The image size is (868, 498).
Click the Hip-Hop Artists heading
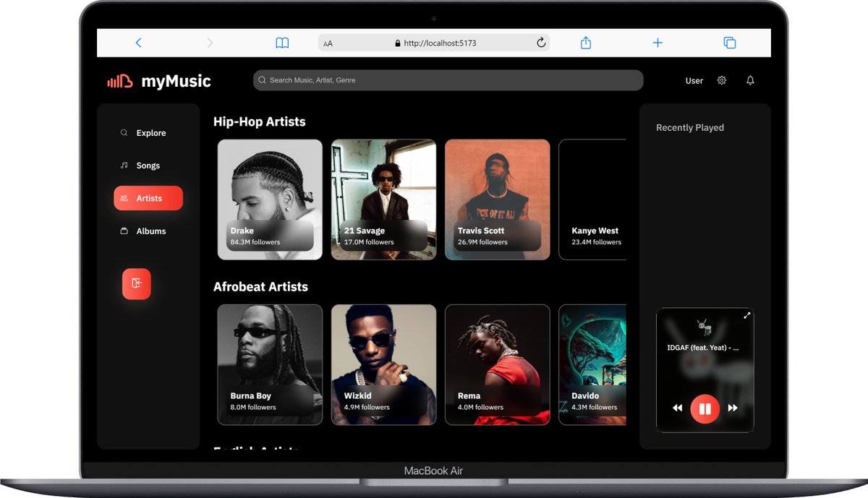coord(260,121)
